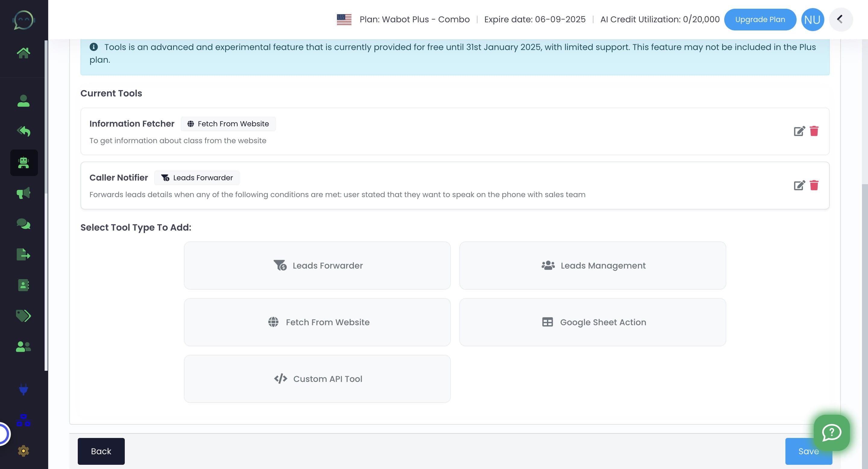Open the address book contacts icon
868x469 pixels.
pyautogui.click(x=23, y=285)
